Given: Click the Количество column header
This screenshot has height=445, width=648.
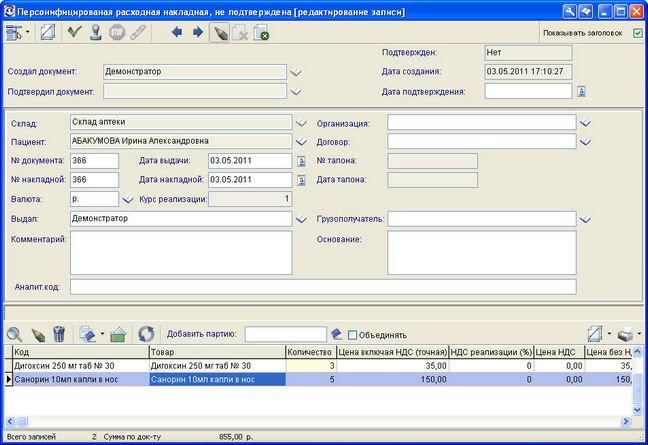Looking at the screenshot, I should pyautogui.click(x=311, y=352).
